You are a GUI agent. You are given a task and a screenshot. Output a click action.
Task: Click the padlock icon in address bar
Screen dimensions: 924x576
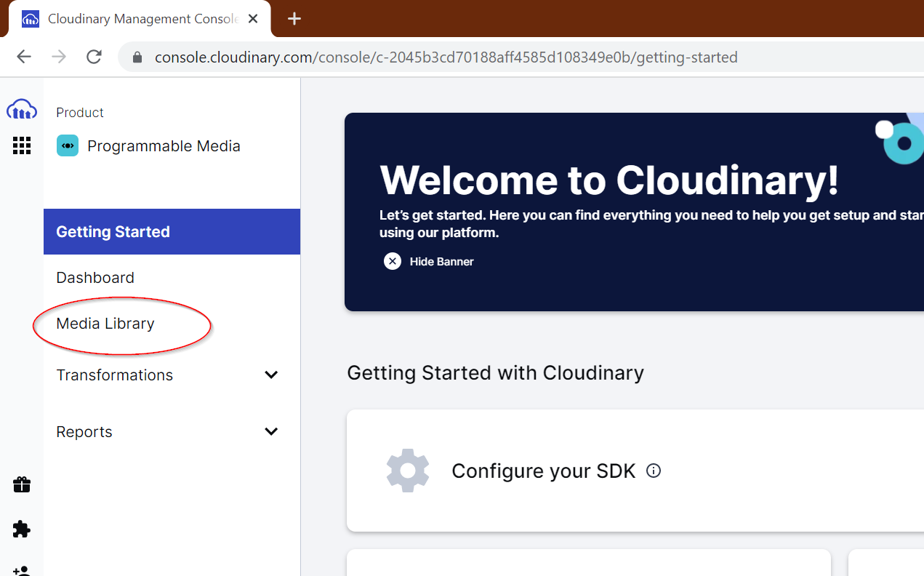click(x=137, y=57)
